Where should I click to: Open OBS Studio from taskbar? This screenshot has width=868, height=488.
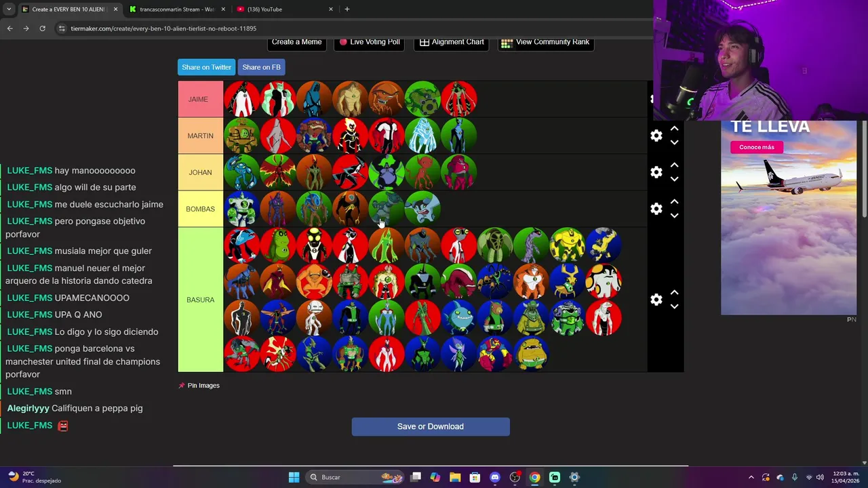(515, 477)
